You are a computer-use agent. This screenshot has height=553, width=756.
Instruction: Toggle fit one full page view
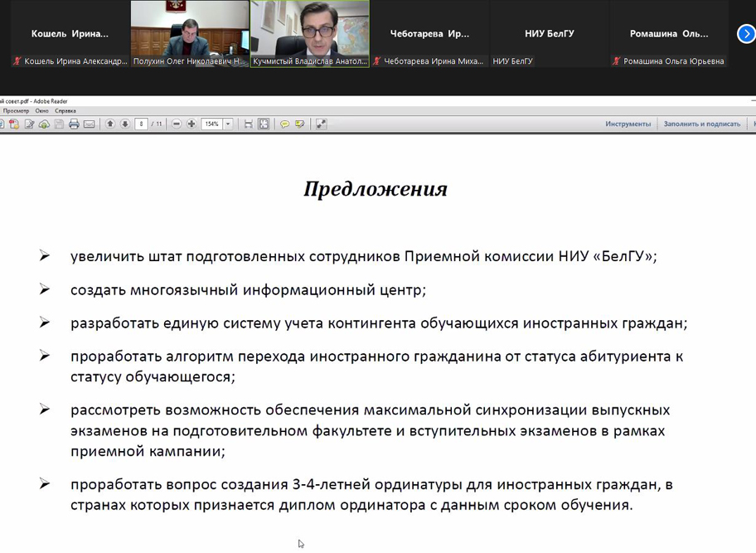tap(264, 124)
